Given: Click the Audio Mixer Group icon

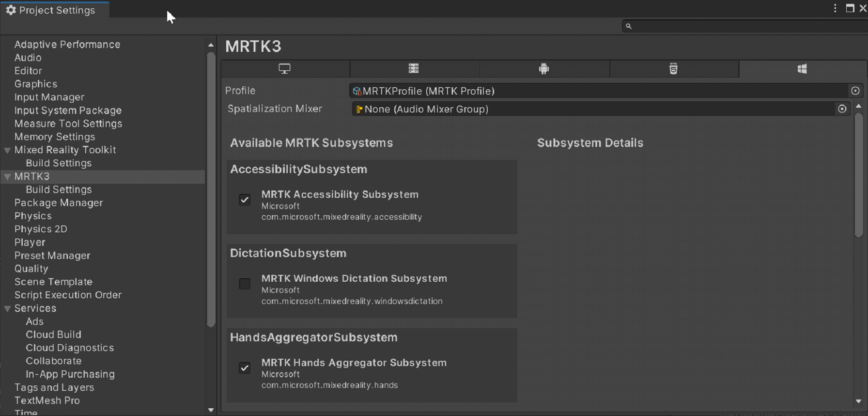Looking at the screenshot, I should [359, 110].
